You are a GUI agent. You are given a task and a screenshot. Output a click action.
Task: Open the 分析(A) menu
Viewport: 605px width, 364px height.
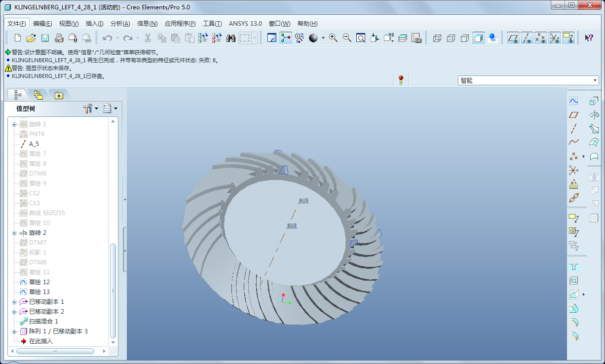120,24
